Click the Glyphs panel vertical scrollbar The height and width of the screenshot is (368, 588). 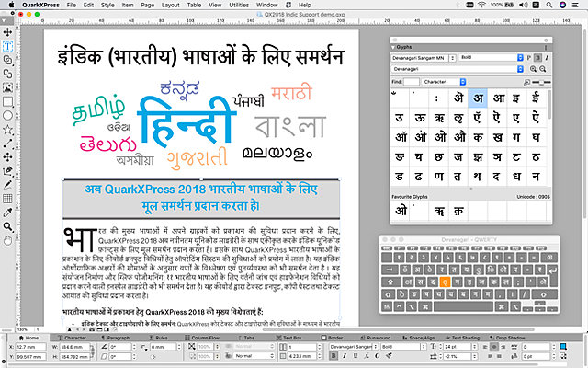click(x=549, y=105)
